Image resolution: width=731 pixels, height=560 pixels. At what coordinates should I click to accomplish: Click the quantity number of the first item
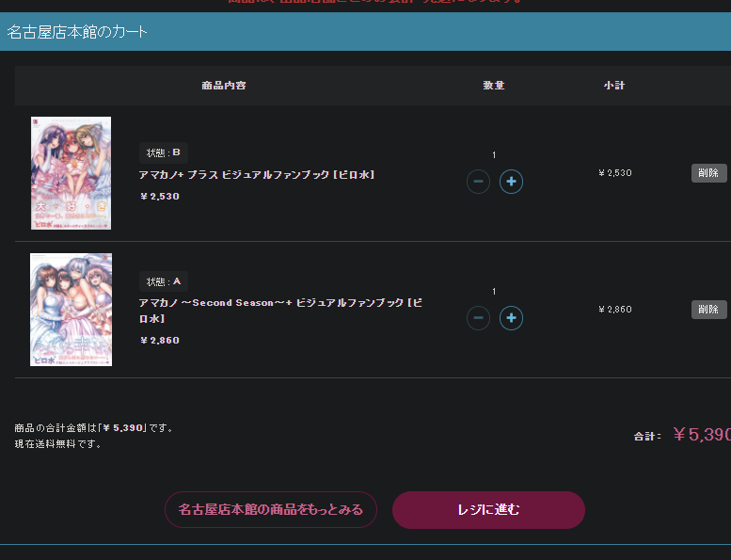(494, 155)
